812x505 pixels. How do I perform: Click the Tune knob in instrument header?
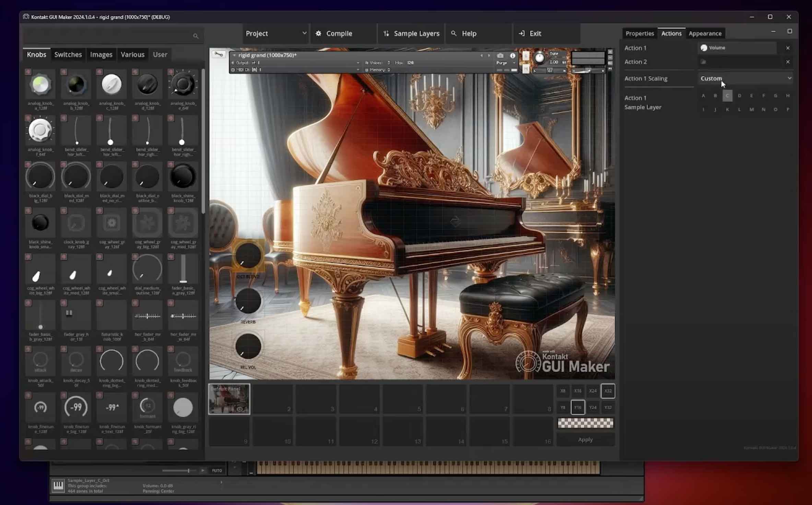point(539,58)
